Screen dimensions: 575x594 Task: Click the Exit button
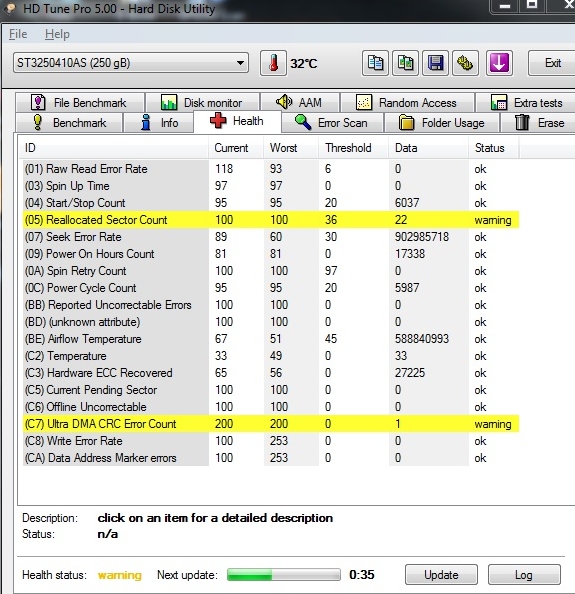click(x=553, y=63)
